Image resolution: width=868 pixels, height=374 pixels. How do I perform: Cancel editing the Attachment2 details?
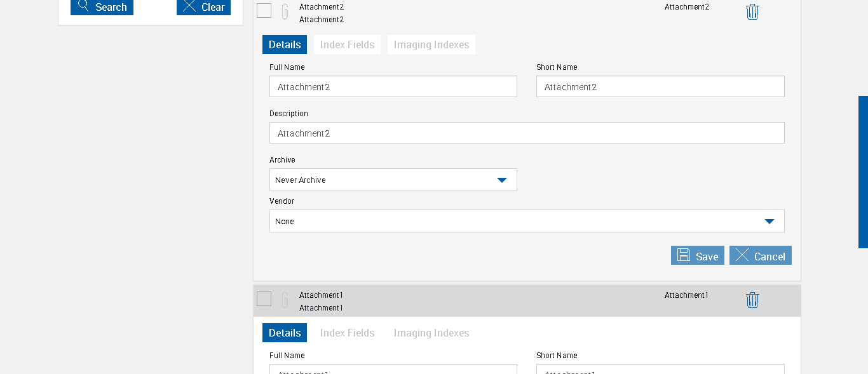coord(760,255)
